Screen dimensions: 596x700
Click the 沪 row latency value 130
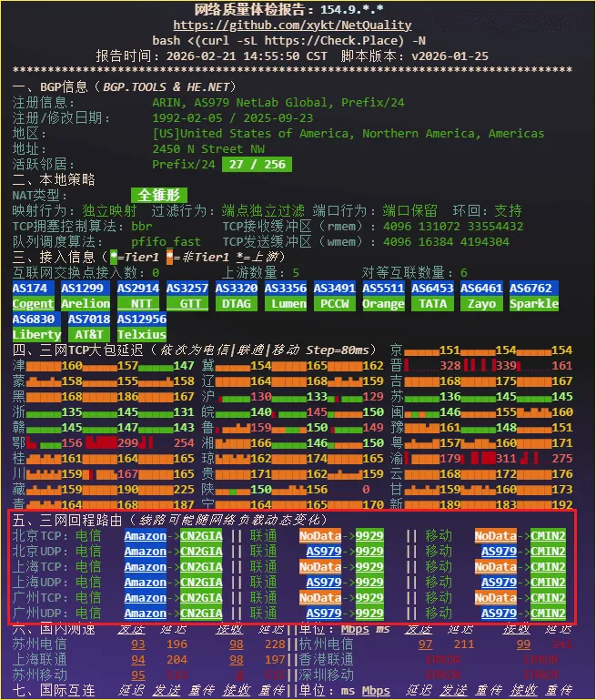click(x=260, y=397)
